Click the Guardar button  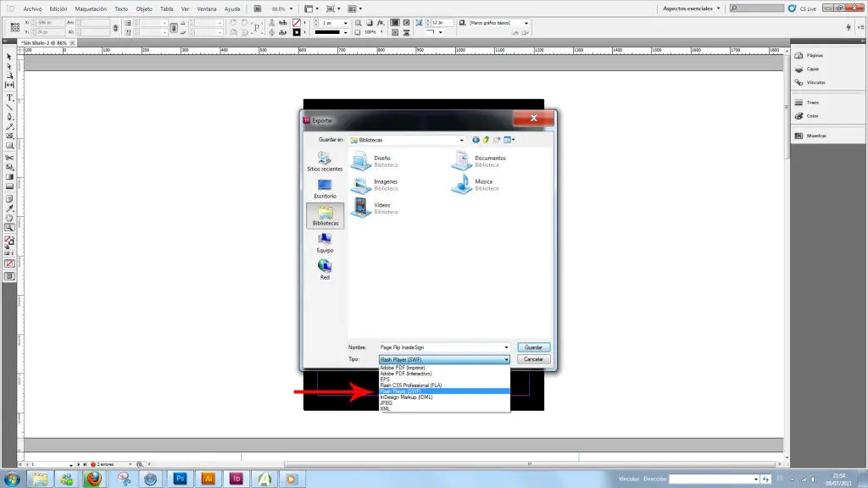(534, 347)
